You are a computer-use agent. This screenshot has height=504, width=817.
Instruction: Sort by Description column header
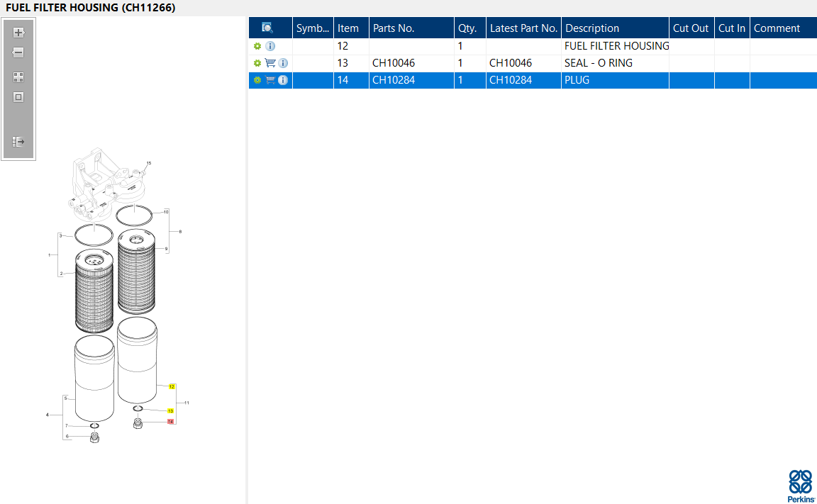click(x=615, y=28)
